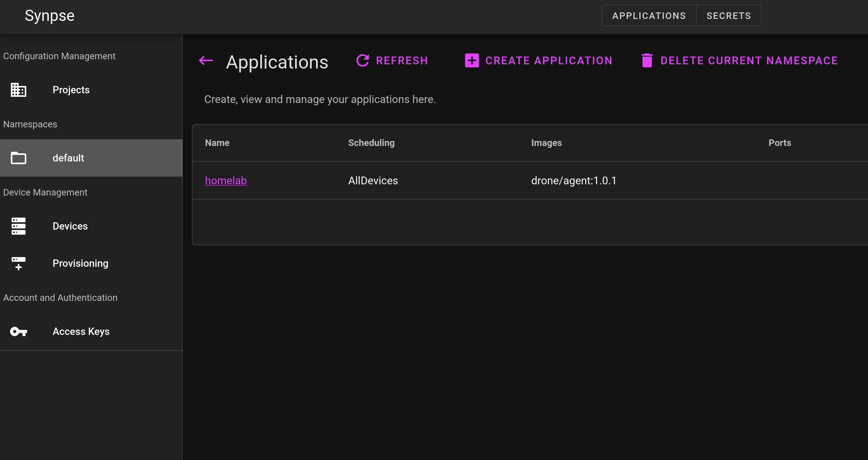This screenshot has height=460, width=868.
Task: Open the homelab application link
Action: pos(226,180)
